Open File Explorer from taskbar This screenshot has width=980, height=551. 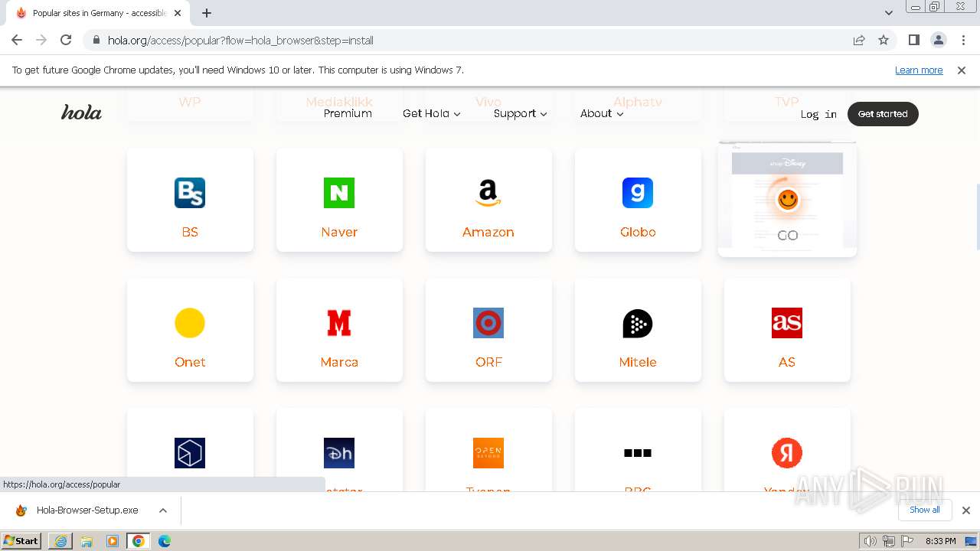click(87, 541)
